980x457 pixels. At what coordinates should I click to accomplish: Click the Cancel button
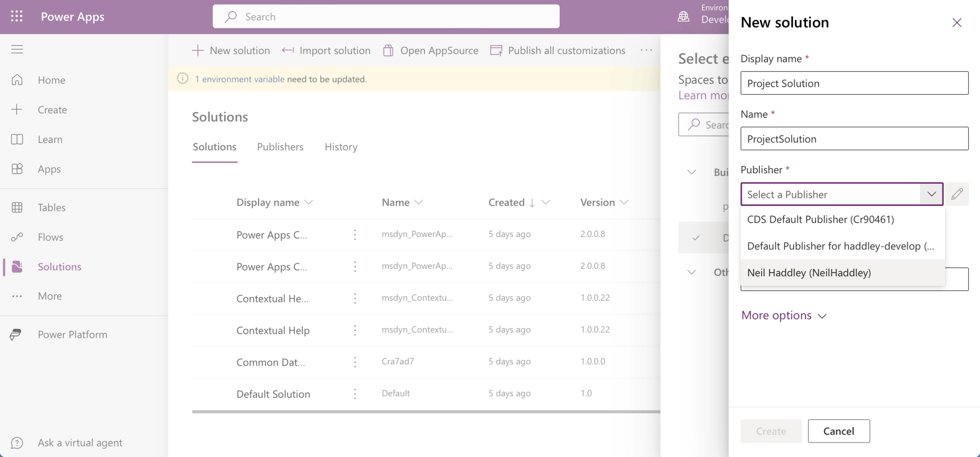pyautogui.click(x=838, y=431)
